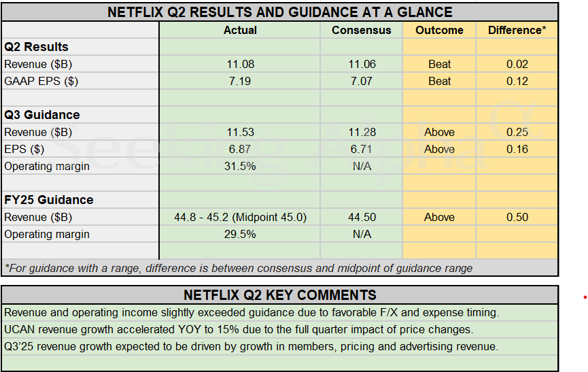Click the Outcome column header

click(x=439, y=30)
